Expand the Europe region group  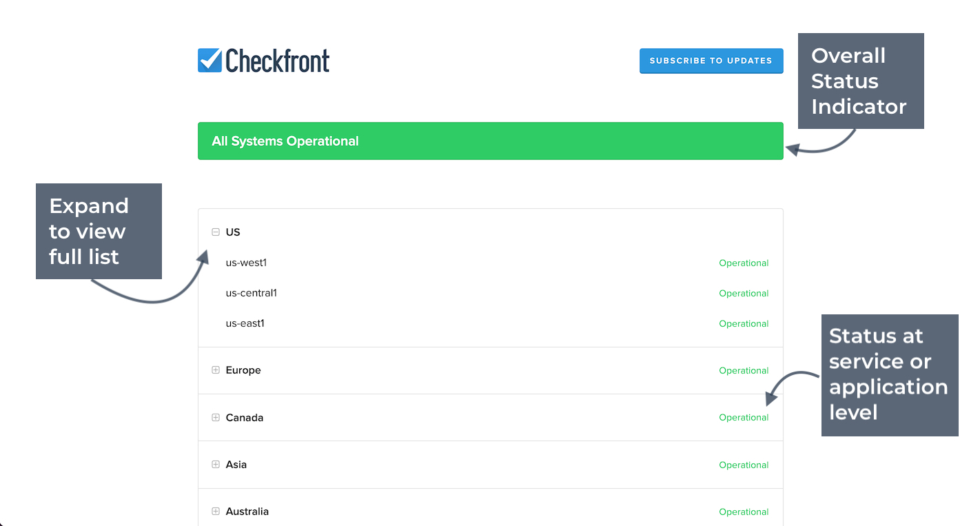216,370
